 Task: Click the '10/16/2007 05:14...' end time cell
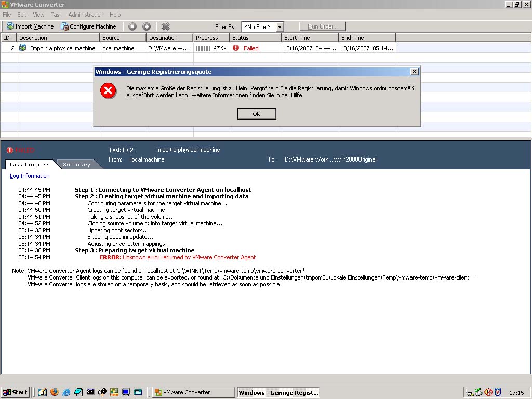click(x=367, y=48)
